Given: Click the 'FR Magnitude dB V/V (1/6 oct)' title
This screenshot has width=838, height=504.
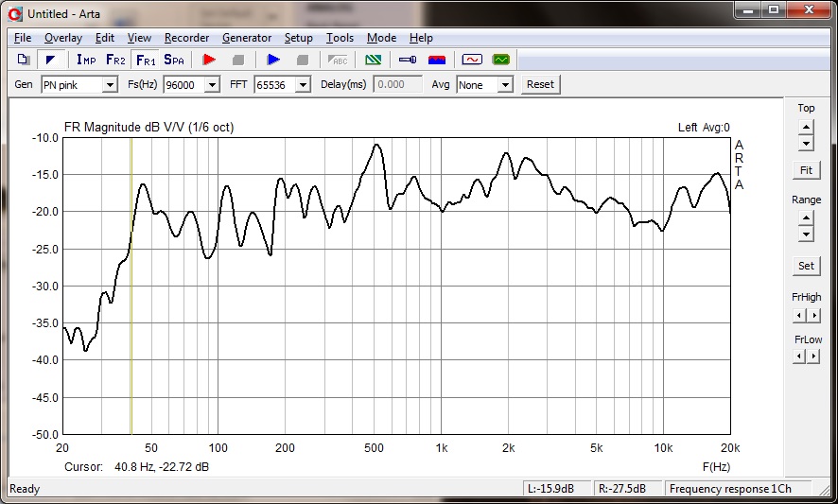Looking at the screenshot, I should click(x=148, y=128).
